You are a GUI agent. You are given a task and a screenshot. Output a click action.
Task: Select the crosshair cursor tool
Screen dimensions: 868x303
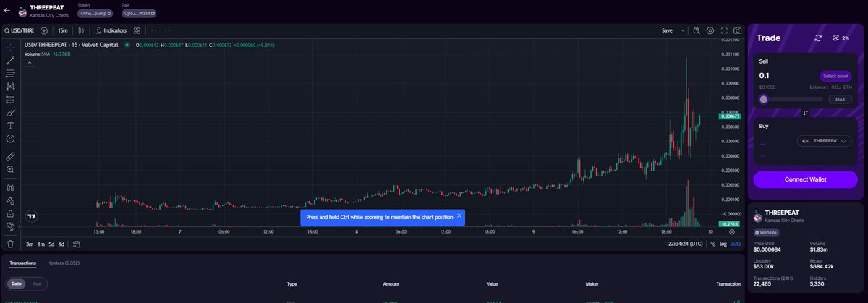coord(10,47)
